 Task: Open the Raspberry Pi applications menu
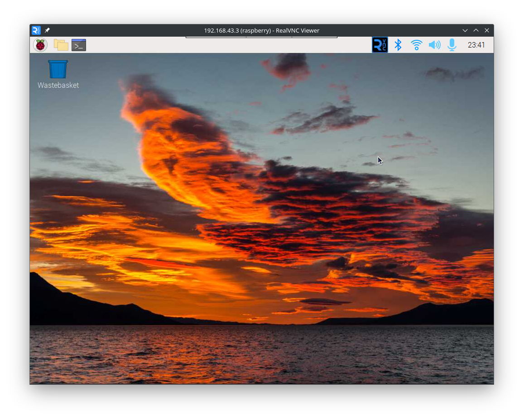(x=40, y=45)
